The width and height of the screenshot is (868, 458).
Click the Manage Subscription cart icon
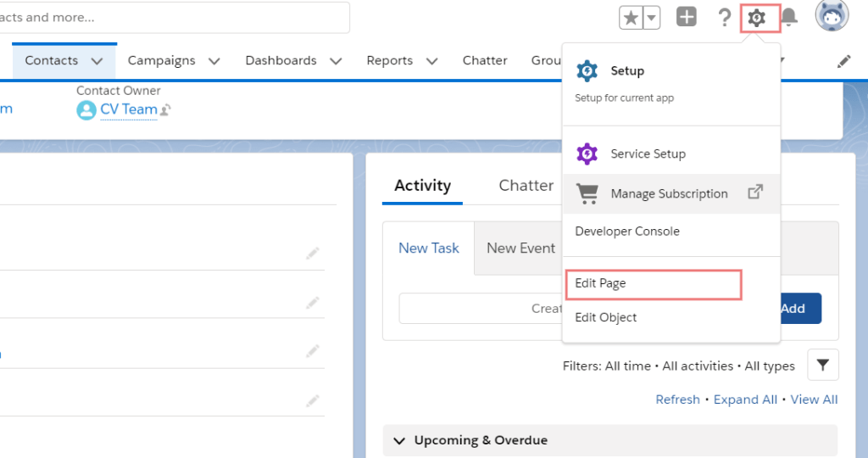tap(587, 194)
